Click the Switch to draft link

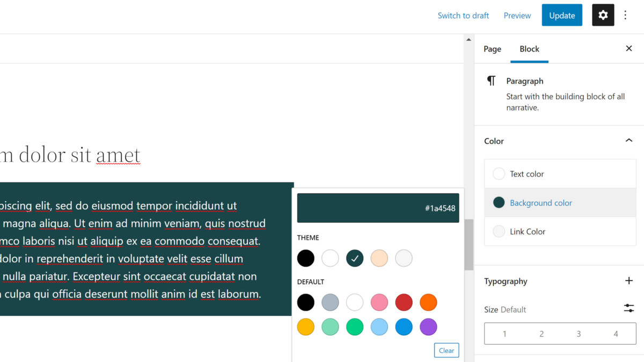pyautogui.click(x=463, y=16)
